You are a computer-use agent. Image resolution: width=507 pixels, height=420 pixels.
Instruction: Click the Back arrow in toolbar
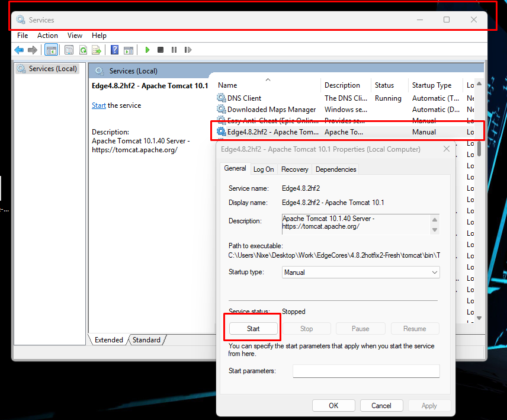[x=19, y=50]
